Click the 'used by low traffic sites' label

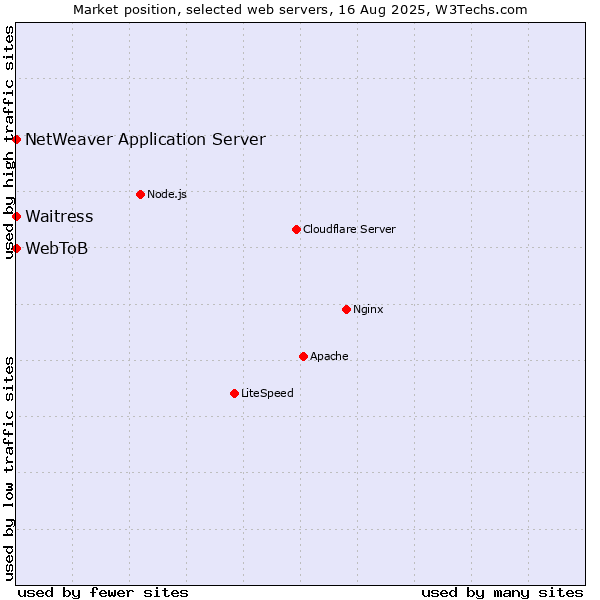click(9, 469)
